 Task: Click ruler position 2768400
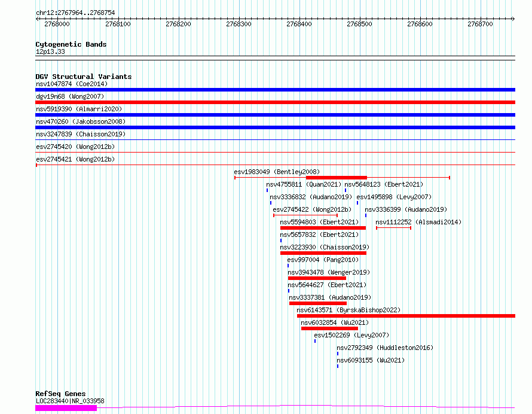point(299,24)
